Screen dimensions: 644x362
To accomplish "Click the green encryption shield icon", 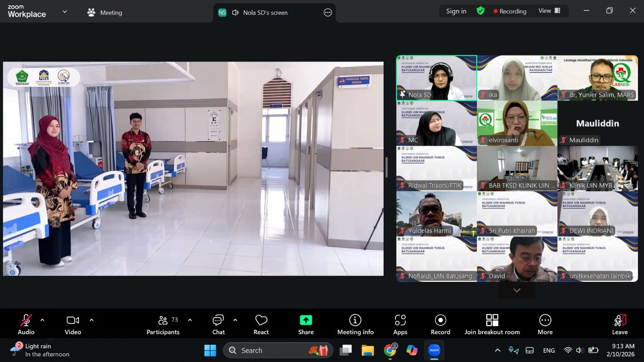I will tap(480, 11).
